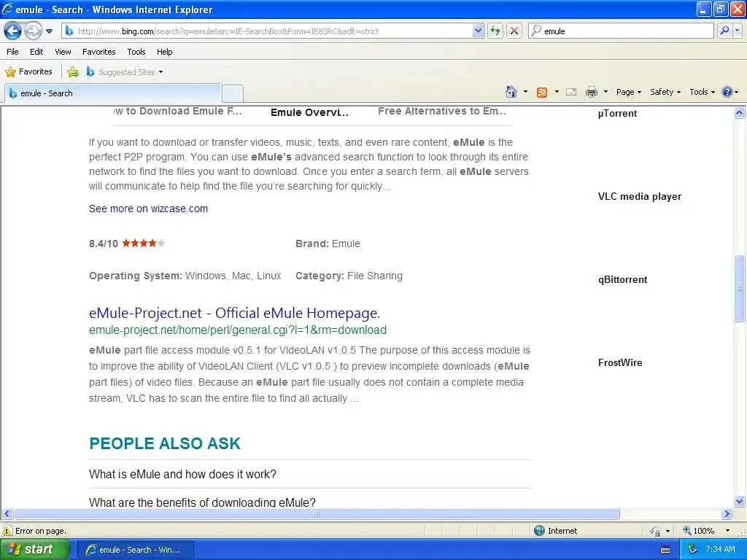
Task: Expand the feeds dropdown arrow
Action: tap(557, 92)
